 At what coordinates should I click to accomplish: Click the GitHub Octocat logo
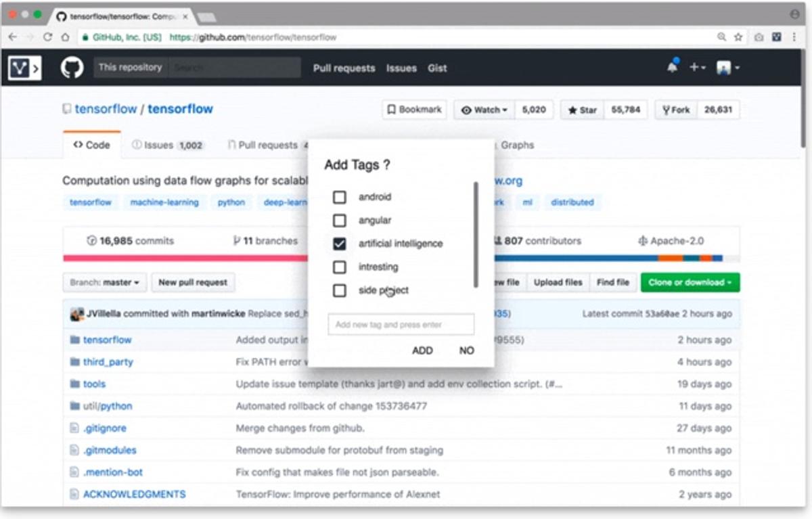click(72, 68)
